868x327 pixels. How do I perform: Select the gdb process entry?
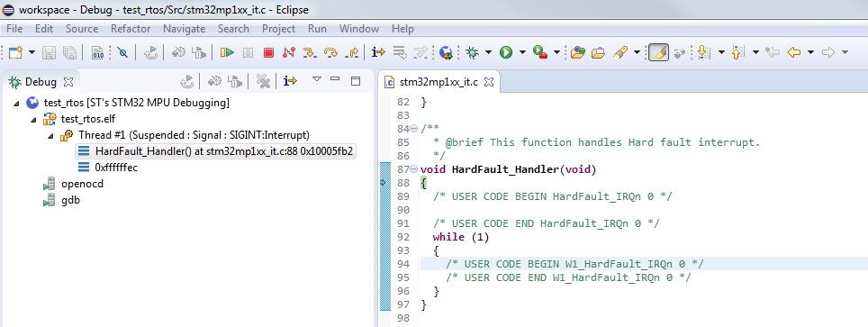[61, 200]
